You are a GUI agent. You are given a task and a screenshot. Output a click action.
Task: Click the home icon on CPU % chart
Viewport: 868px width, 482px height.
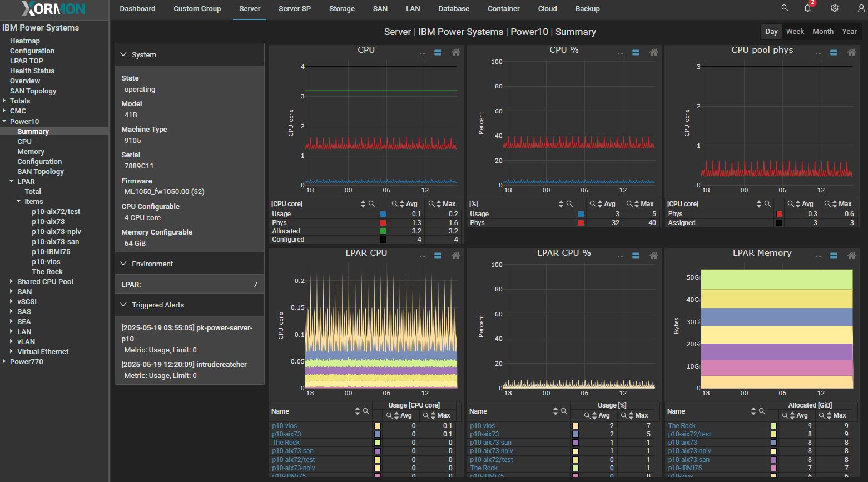(x=653, y=52)
